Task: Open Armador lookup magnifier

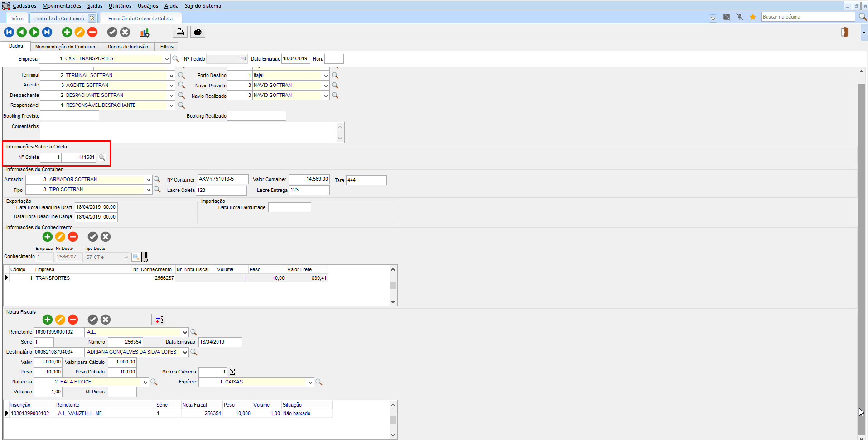Action: pos(157,179)
